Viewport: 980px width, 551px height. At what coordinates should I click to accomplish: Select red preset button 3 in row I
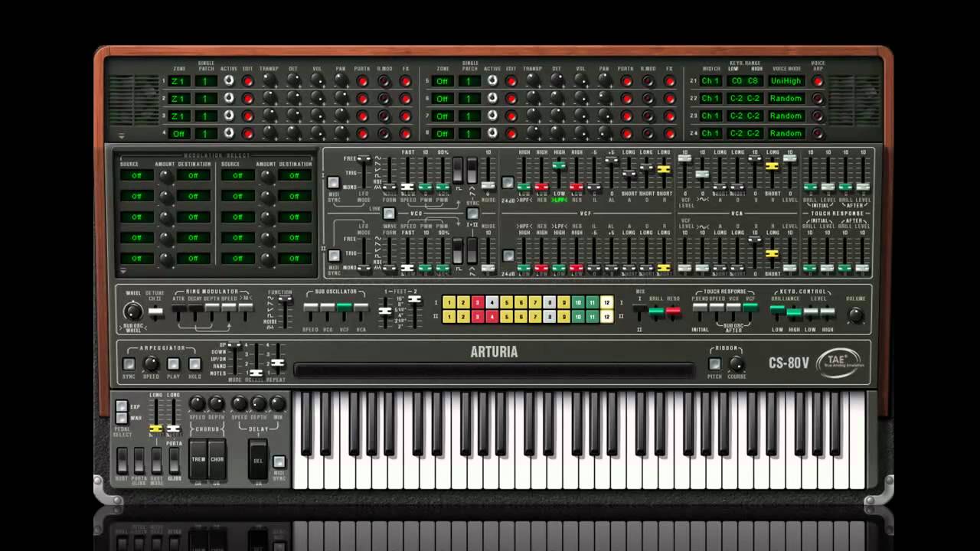(x=477, y=302)
